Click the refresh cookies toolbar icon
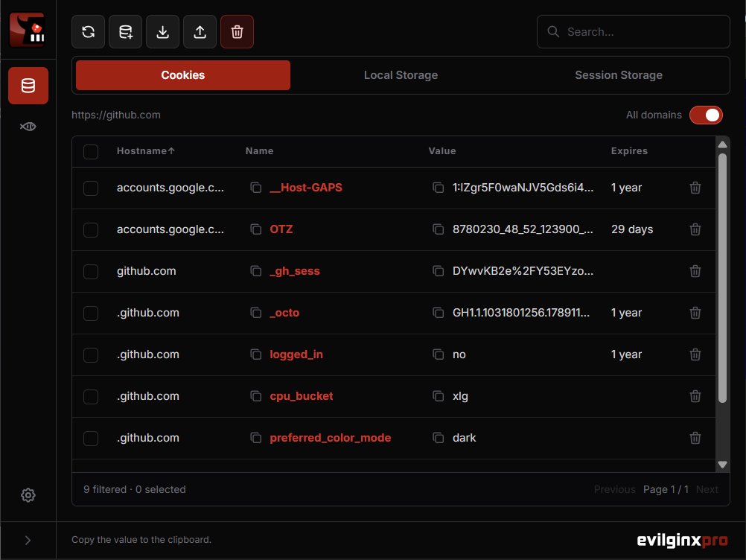 (x=88, y=32)
